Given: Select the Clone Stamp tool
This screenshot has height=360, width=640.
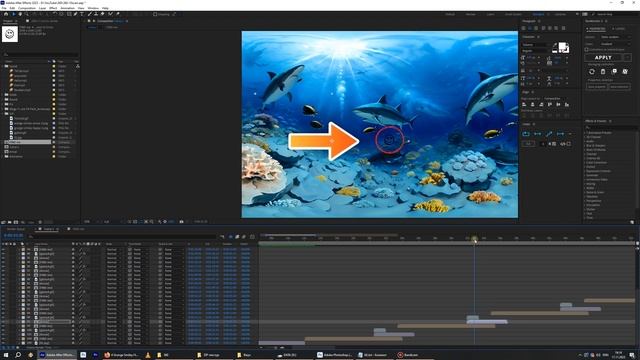Looking at the screenshot, I should tap(96, 14).
